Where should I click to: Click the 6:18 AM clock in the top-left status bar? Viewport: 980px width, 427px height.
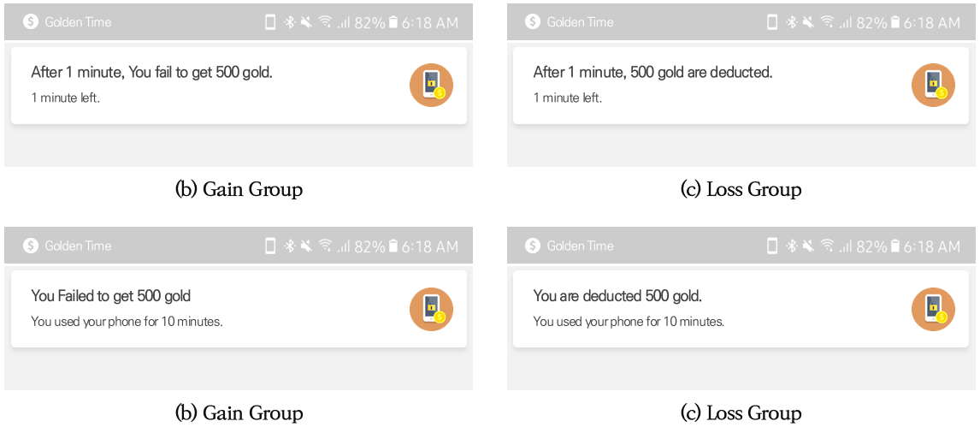tap(430, 22)
